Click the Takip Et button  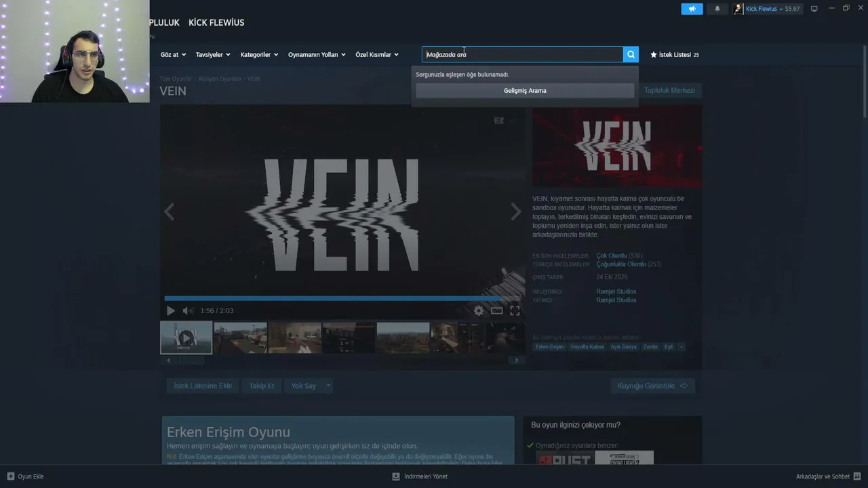pyautogui.click(x=262, y=386)
